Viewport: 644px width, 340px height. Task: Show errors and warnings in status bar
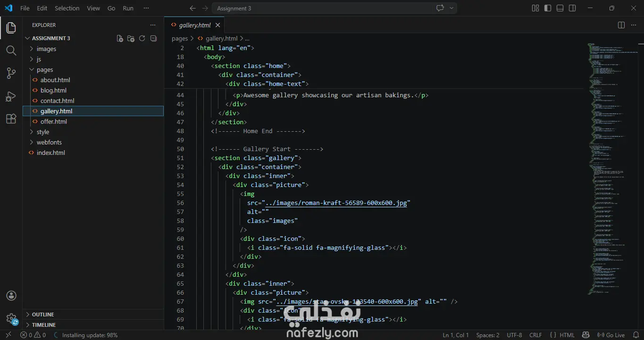point(33,335)
